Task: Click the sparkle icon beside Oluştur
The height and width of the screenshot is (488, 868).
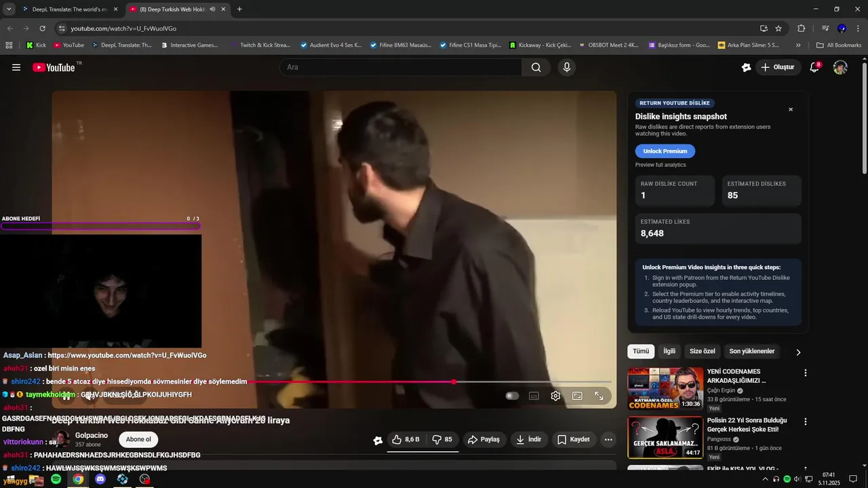Action: pyautogui.click(x=747, y=67)
